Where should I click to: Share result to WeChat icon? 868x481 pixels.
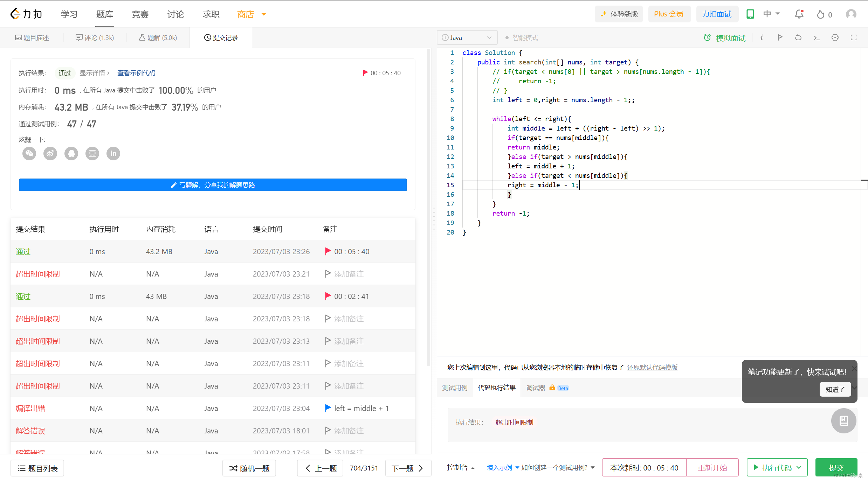(x=29, y=153)
